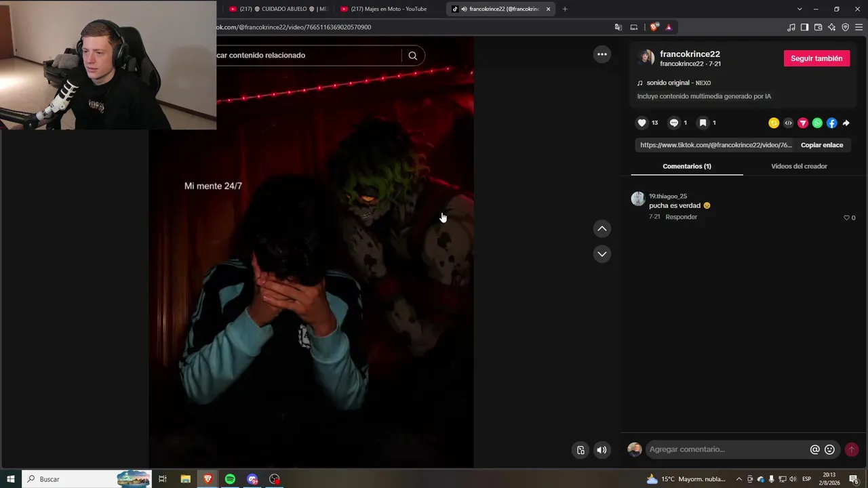Image resolution: width=868 pixels, height=488 pixels.
Task: Copy the video link with Copiar enlace
Action: 822,145
